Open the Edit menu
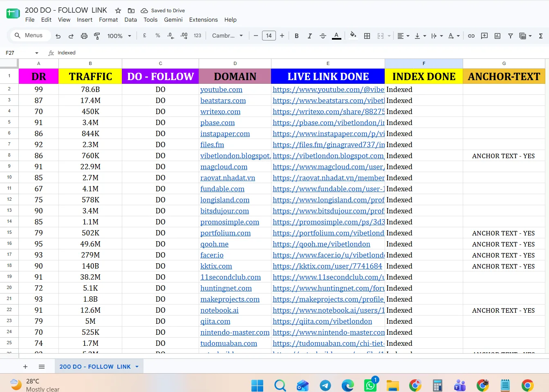549x392 pixels. [46, 20]
